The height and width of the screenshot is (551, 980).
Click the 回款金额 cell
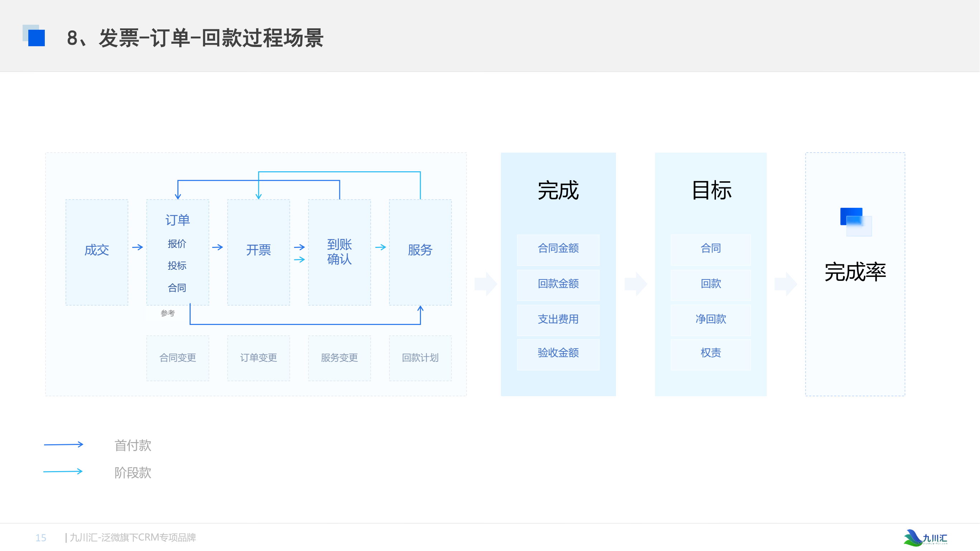click(x=558, y=285)
